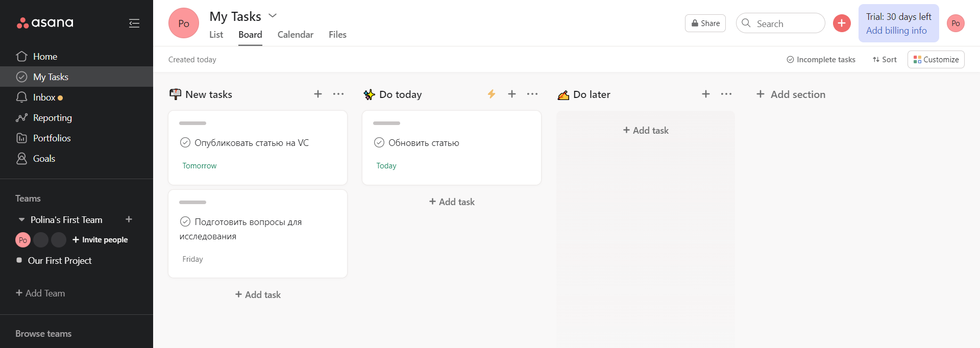Add a task with New tasks plus icon
Image resolution: width=980 pixels, height=348 pixels.
pos(317,94)
